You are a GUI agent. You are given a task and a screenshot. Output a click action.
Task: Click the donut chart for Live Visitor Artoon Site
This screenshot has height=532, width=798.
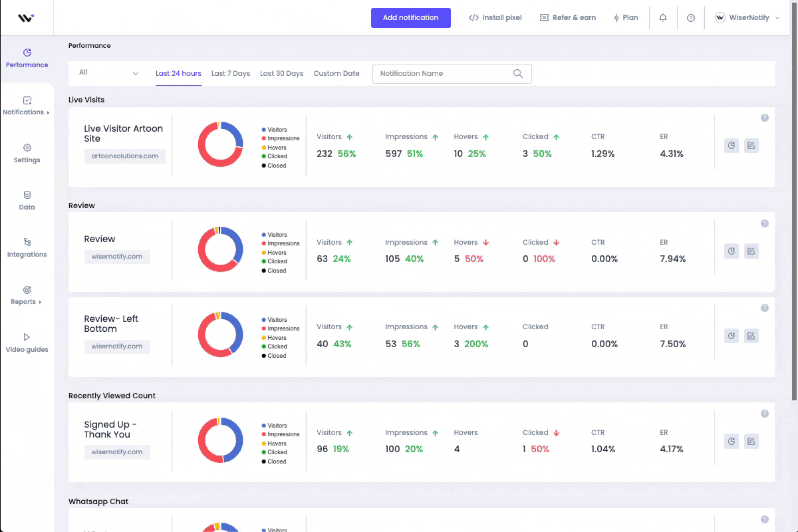click(x=221, y=144)
